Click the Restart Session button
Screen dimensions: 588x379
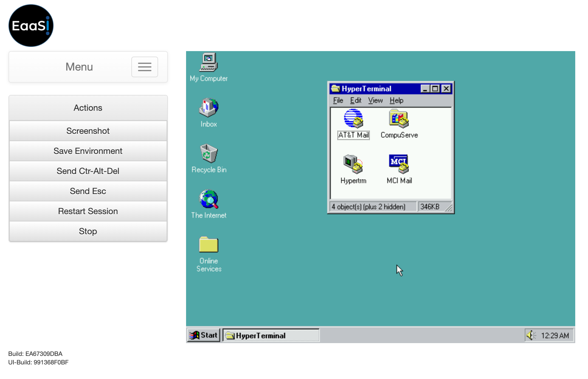(88, 211)
